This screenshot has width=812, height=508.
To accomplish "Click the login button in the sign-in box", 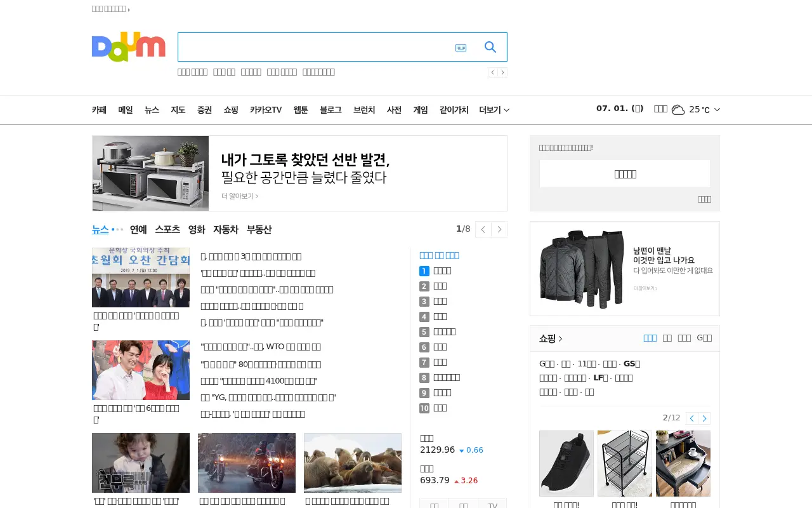I will tap(625, 173).
